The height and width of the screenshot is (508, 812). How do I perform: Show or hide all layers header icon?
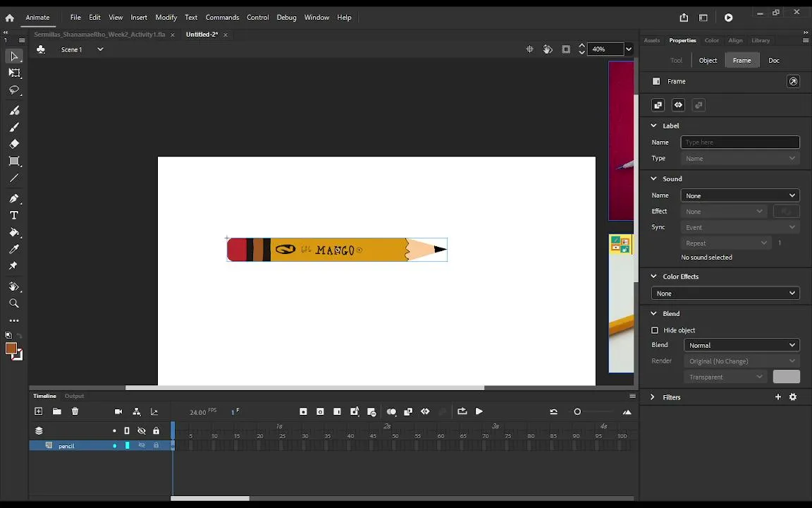point(142,431)
